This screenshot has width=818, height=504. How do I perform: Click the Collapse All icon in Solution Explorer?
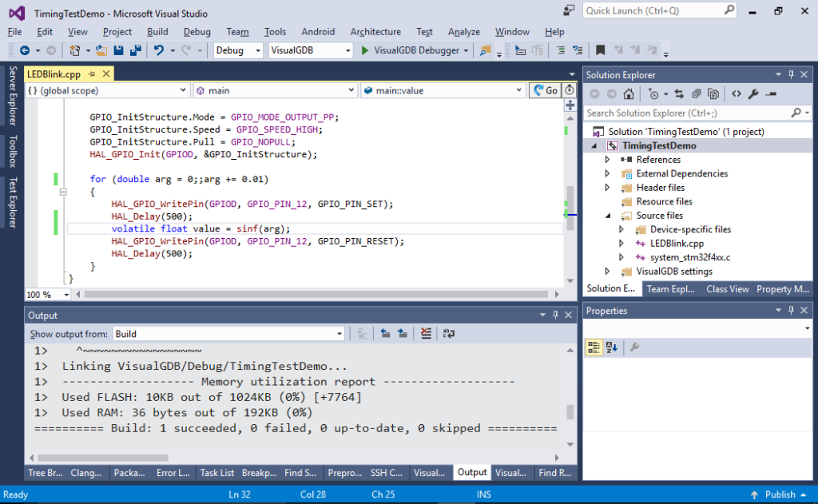pos(696,94)
